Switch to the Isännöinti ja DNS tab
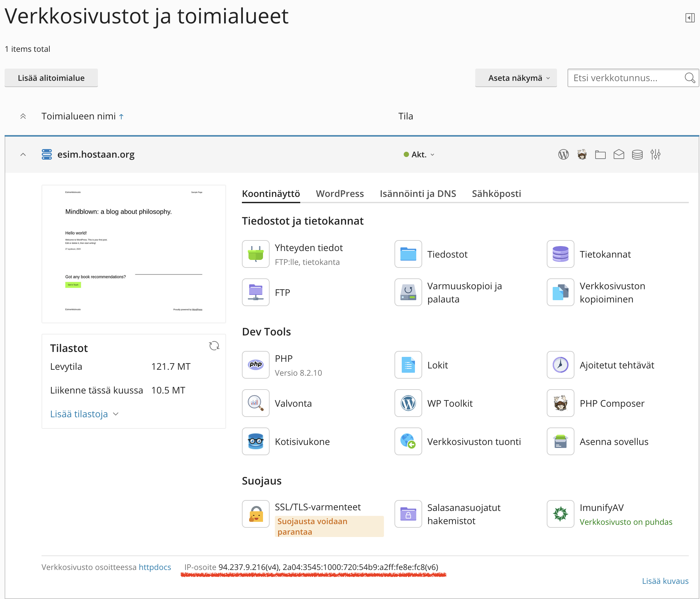This screenshot has height=599, width=700. [x=418, y=193]
